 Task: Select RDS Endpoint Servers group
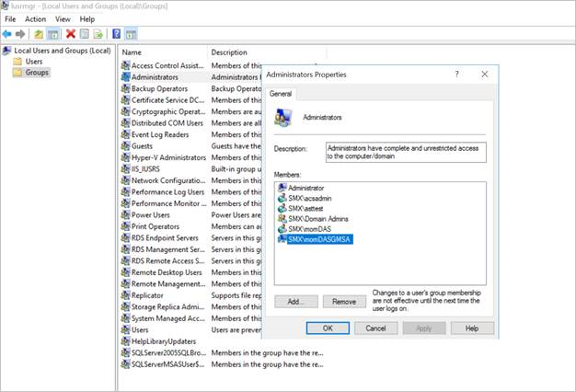point(165,238)
